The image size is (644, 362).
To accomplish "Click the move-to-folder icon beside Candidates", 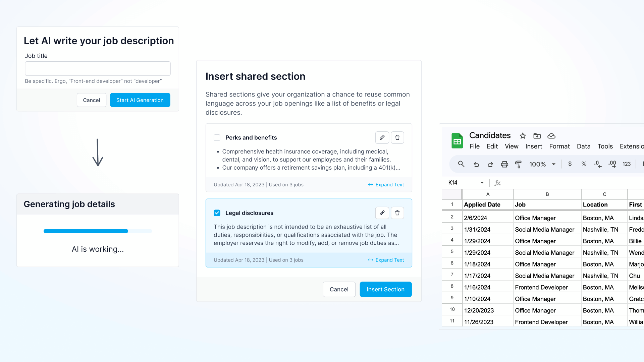I will click(537, 136).
